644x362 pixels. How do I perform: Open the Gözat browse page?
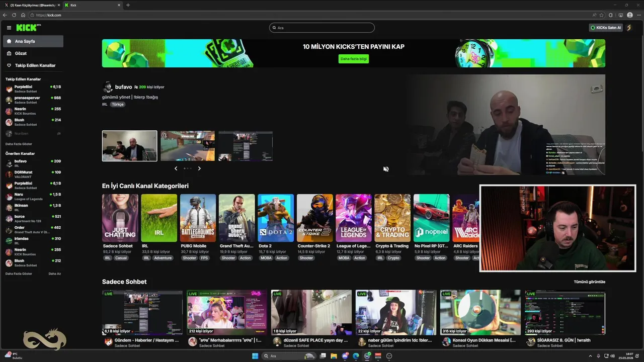(33, 53)
